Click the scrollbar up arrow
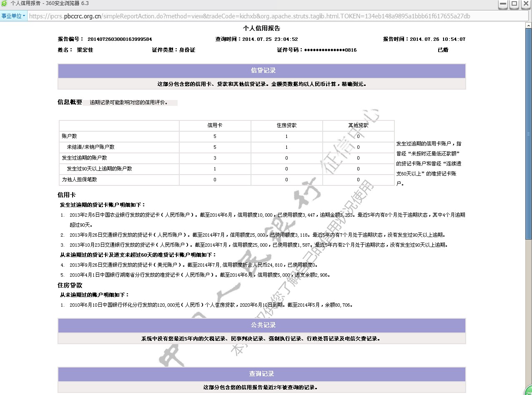 (529, 25)
